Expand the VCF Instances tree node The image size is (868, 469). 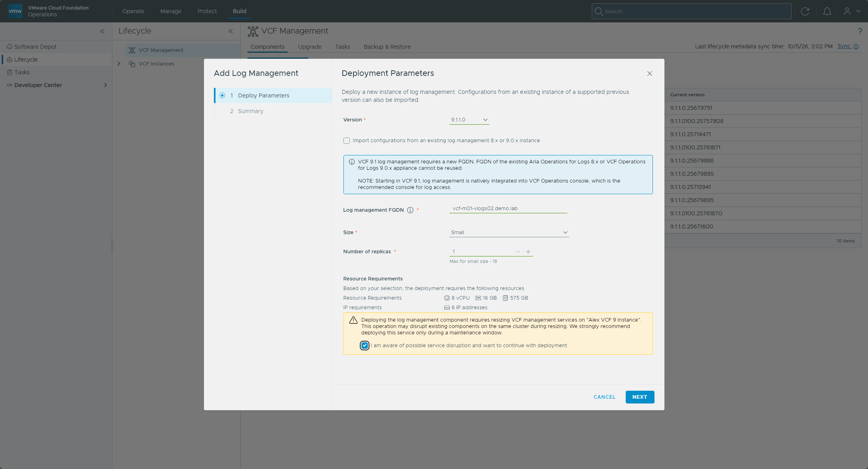coord(118,64)
